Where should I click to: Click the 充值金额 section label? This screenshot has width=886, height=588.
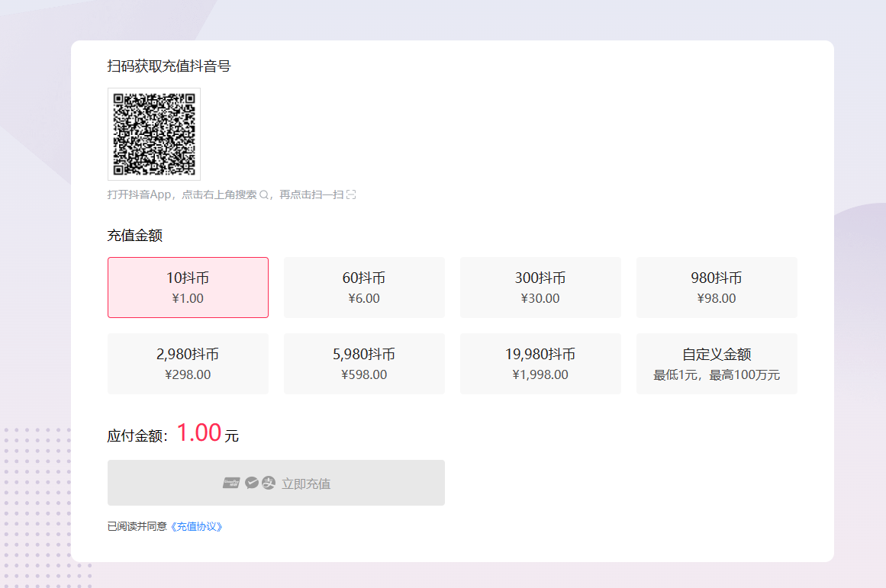[135, 236]
